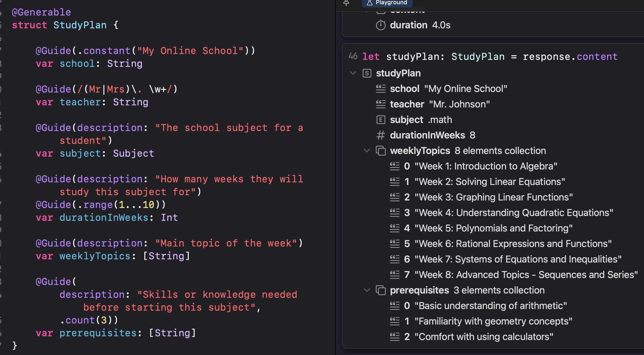Collapse the weeklyTopics collection chevron
Image resolution: width=644 pixels, height=355 pixels.
pos(367,151)
